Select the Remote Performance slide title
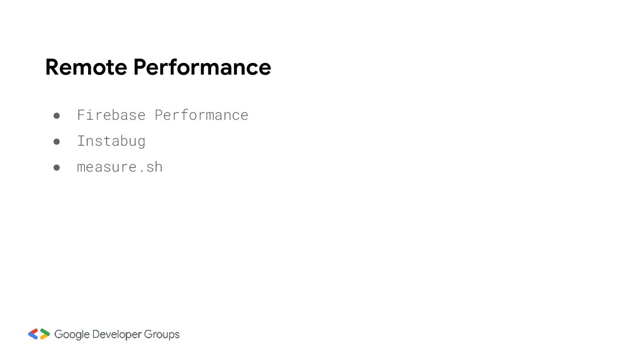This screenshot has width=644, height=362. (158, 67)
